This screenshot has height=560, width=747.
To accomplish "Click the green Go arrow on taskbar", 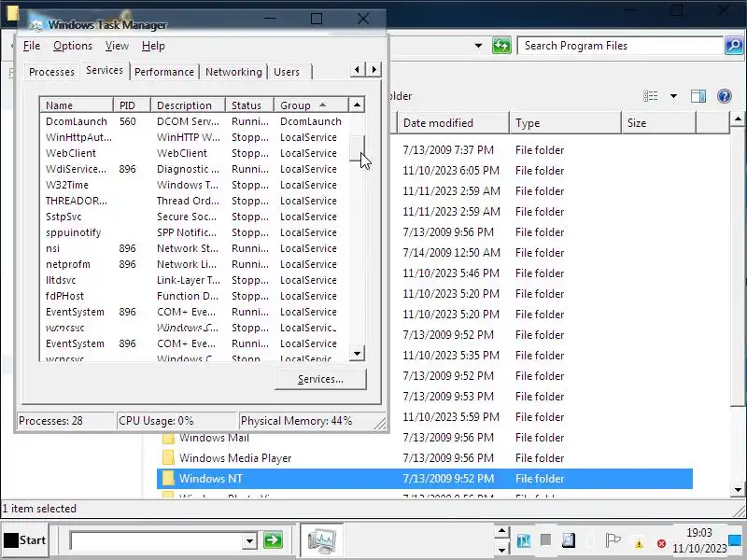I will pyautogui.click(x=273, y=540).
